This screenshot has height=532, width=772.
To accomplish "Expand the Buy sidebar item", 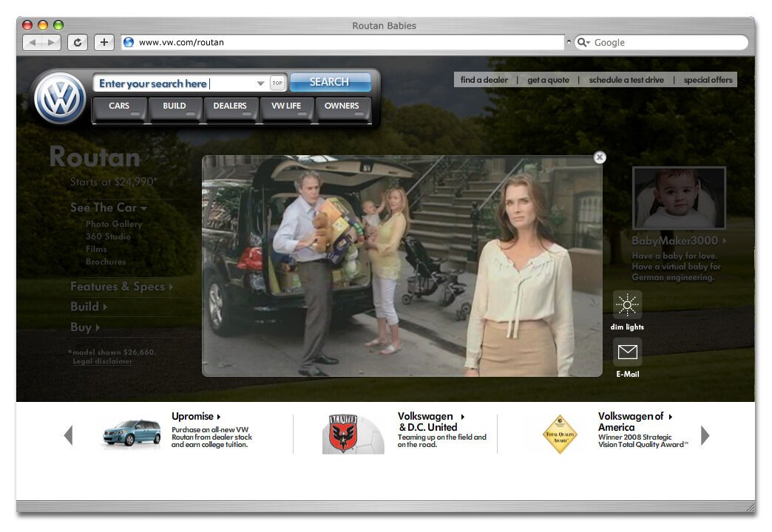I will (85, 327).
